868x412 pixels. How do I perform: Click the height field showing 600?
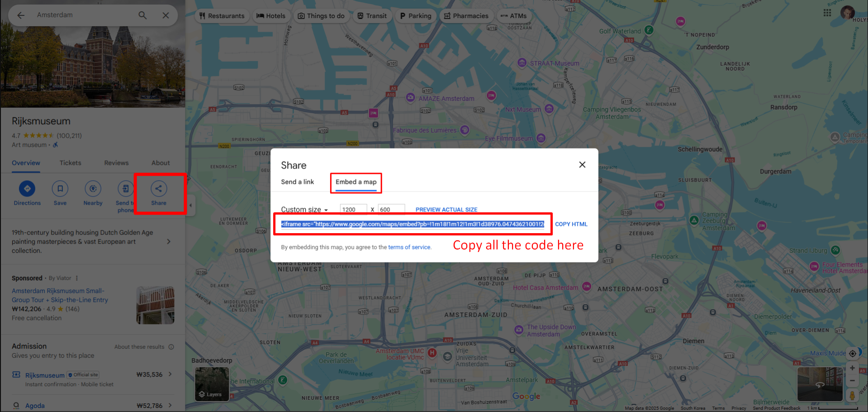tap(391, 209)
